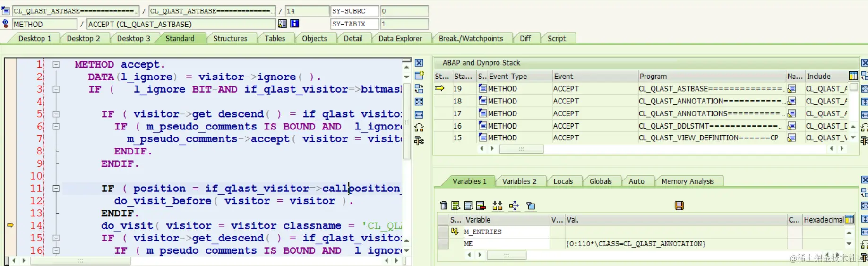
Task: Collapse the IF block at line 5
Action: click(x=56, y=114)
